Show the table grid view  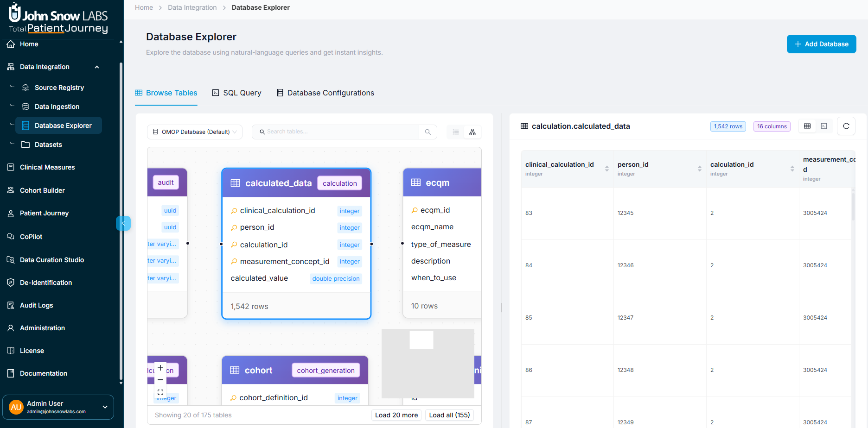pos(807,126)
